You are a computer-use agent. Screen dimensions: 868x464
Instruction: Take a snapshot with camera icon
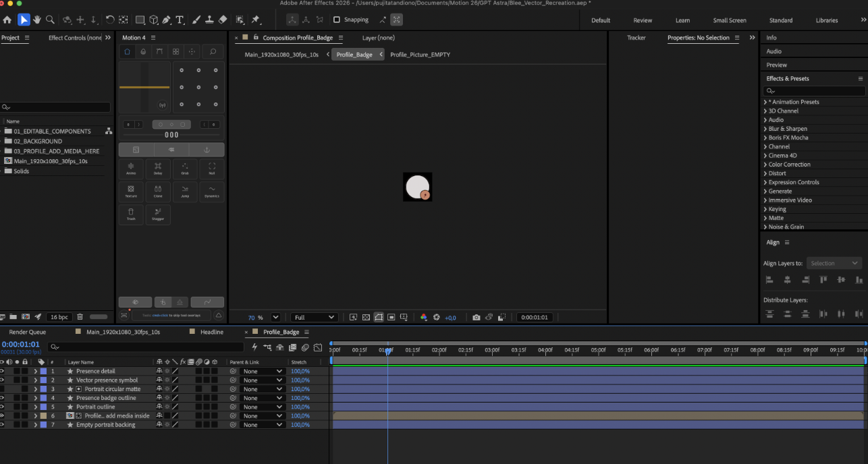pyautogui.click(x=477, y=317)
